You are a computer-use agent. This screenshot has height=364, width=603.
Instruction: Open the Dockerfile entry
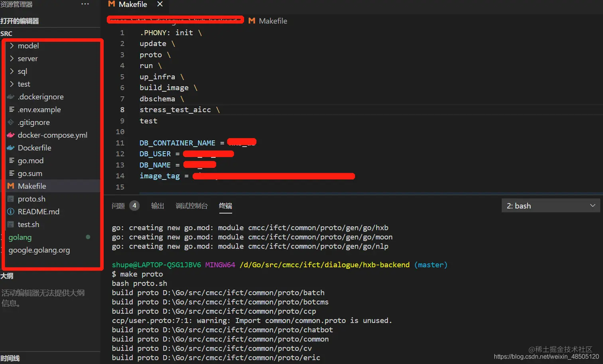tap(34, 148)
